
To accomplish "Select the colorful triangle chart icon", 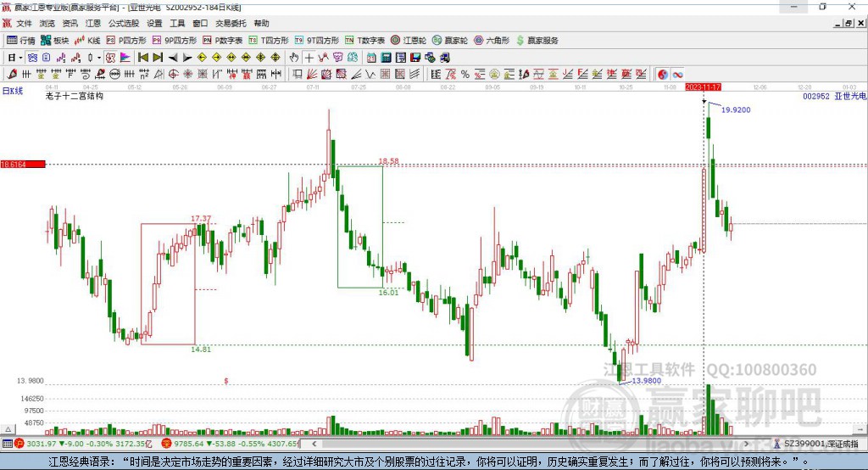I will pos(125,58).
